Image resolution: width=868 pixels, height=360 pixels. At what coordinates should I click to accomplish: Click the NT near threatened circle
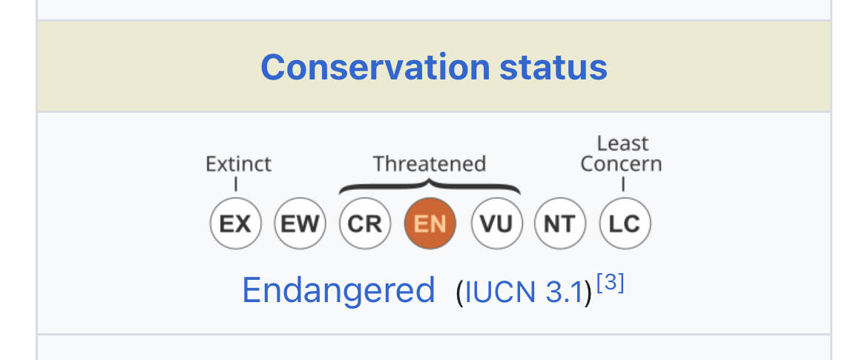(x=559, y=223)
